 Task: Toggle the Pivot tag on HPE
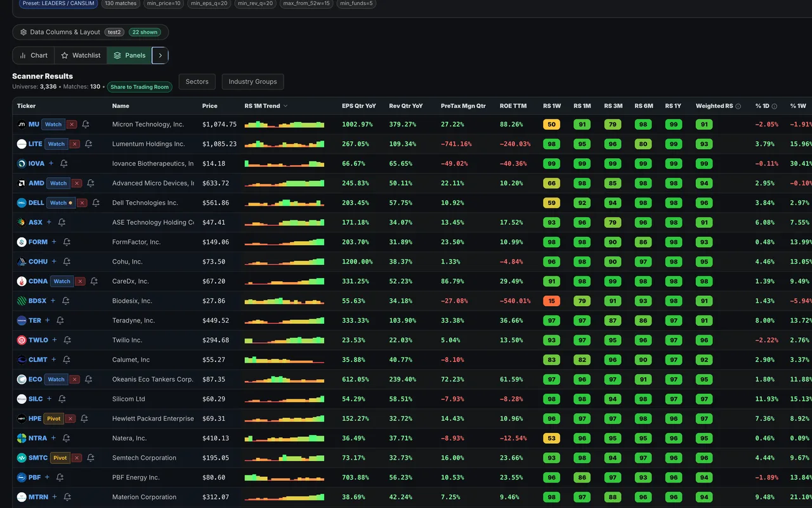click(53, 418)
